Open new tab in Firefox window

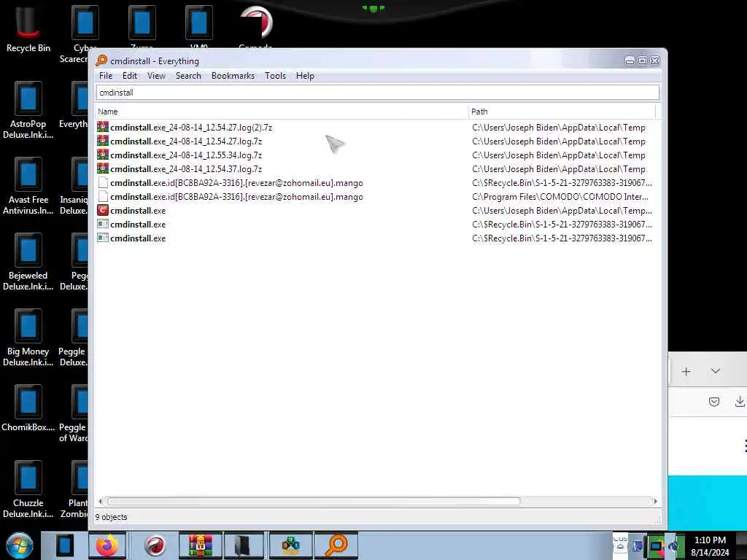[686, 371]
